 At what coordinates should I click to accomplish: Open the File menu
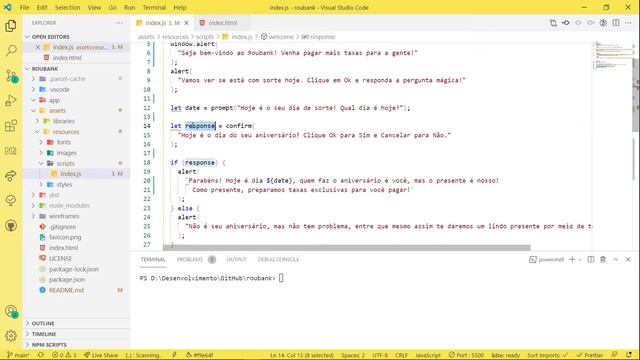24,7
